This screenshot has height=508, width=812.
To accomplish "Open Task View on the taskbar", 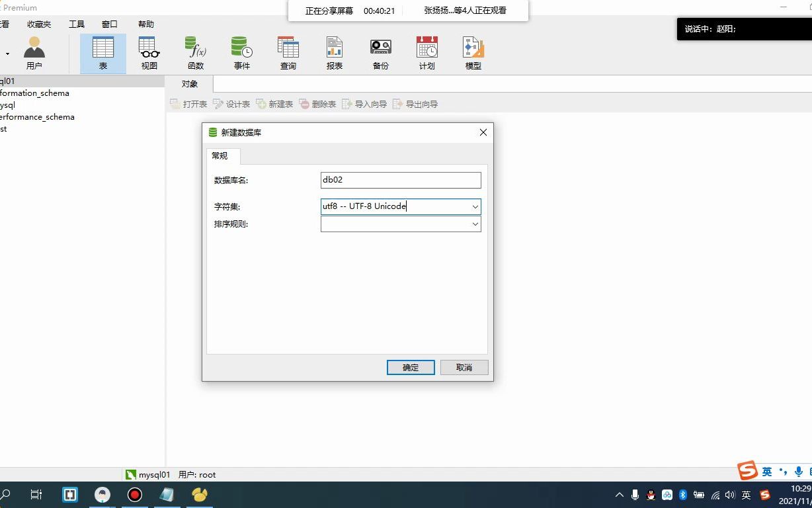I will coord(36,495).
